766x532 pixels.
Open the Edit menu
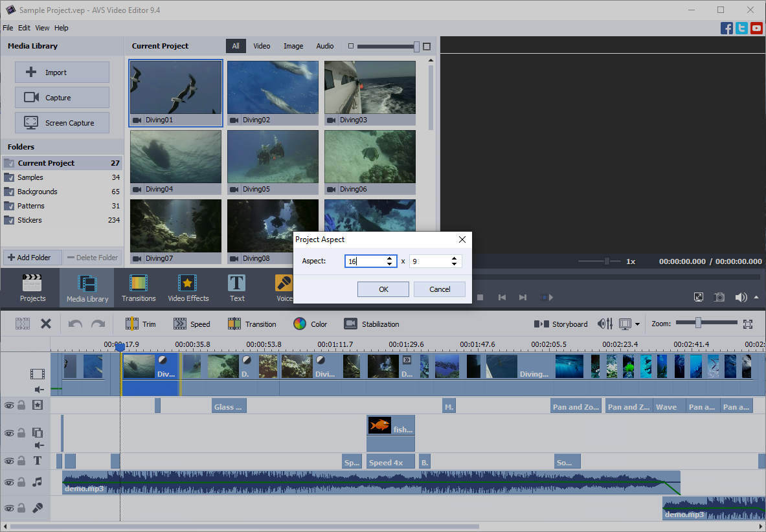click(24, 28)
